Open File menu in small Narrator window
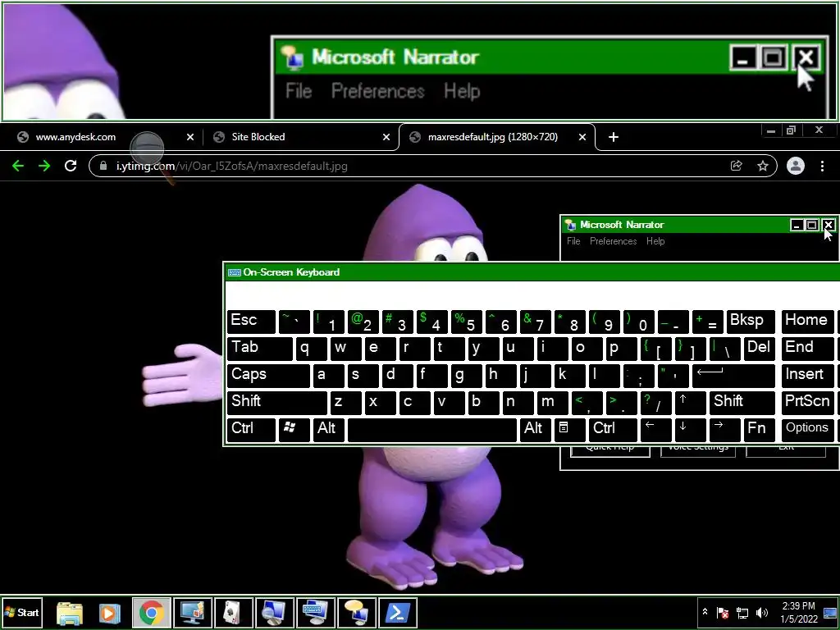Image resolution: width=840 pixels, height=630 pixels. pos(573,241)
